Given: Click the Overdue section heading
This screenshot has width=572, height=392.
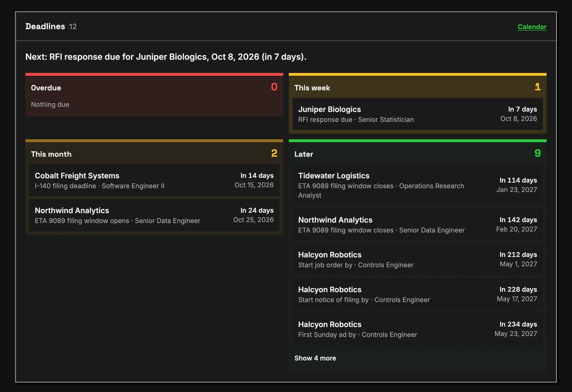Looking at the screenshot, I should (46, 88).
